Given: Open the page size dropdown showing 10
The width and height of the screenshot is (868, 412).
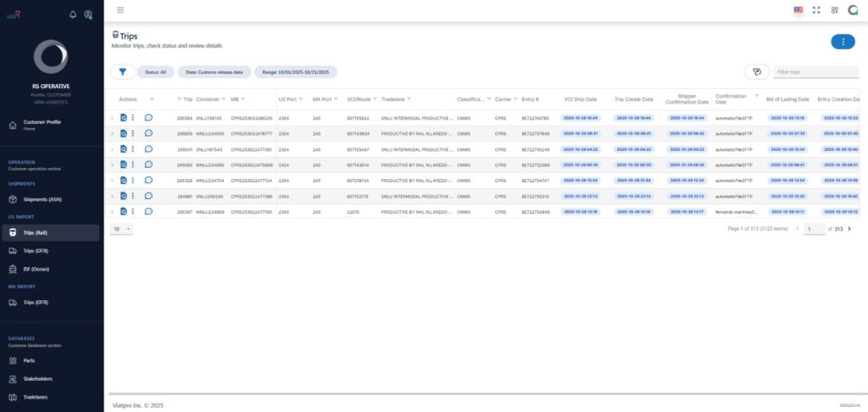Looking at the screenshot, I should pyautogui.click(x=122, y=229).
